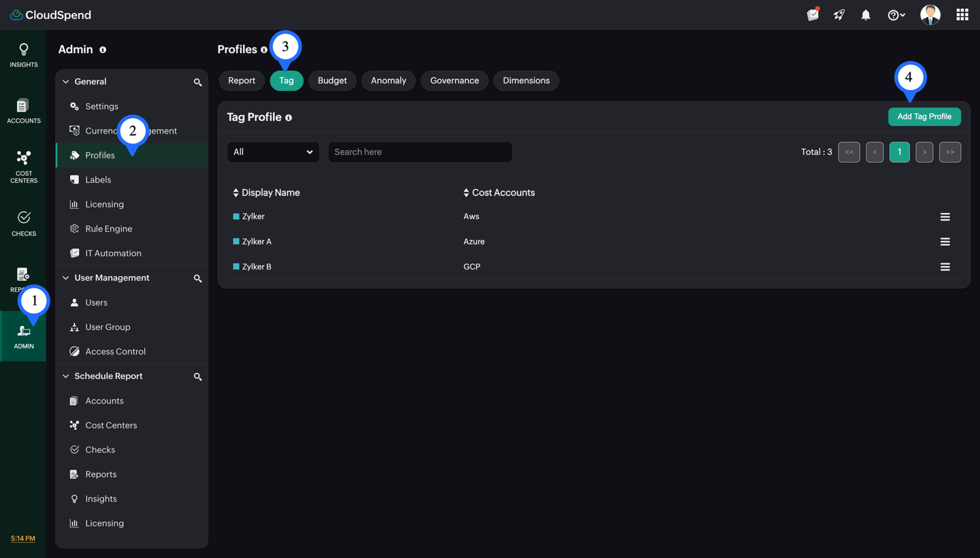Open the Accounts section in left rail

pyautogui.click(x=24, y=111)
